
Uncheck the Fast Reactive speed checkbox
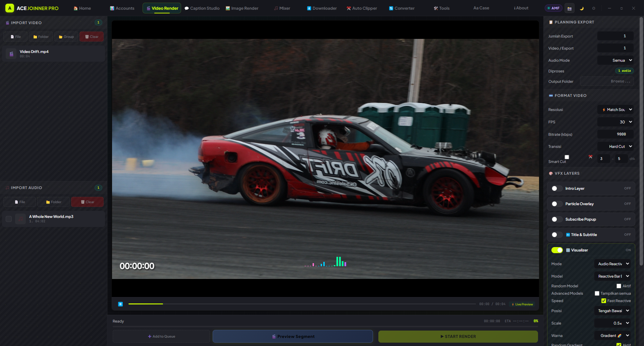[x=604, y=301]
